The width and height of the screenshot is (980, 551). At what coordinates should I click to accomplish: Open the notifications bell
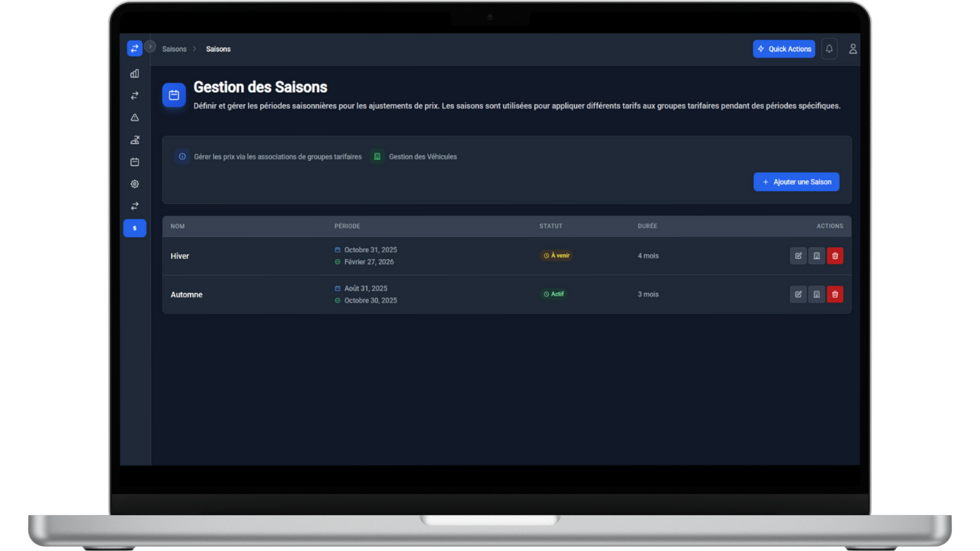pos(829,49)
